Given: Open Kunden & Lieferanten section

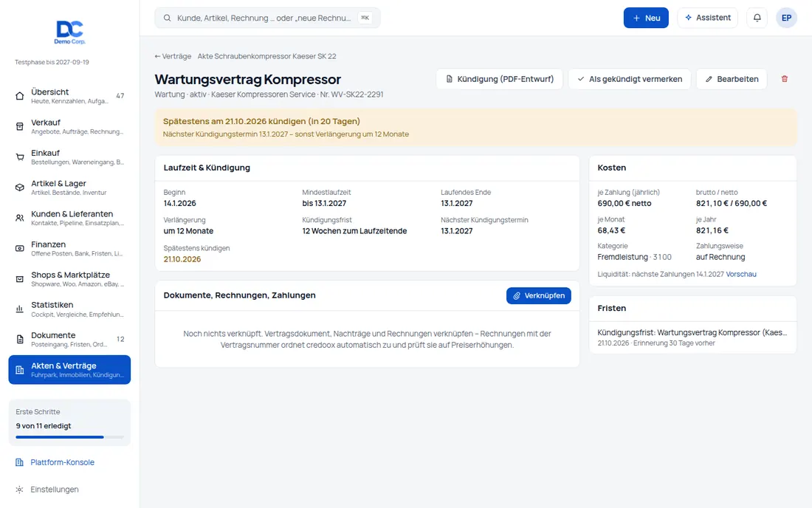Looking at the screenshot, I should [x=69, y=218].
